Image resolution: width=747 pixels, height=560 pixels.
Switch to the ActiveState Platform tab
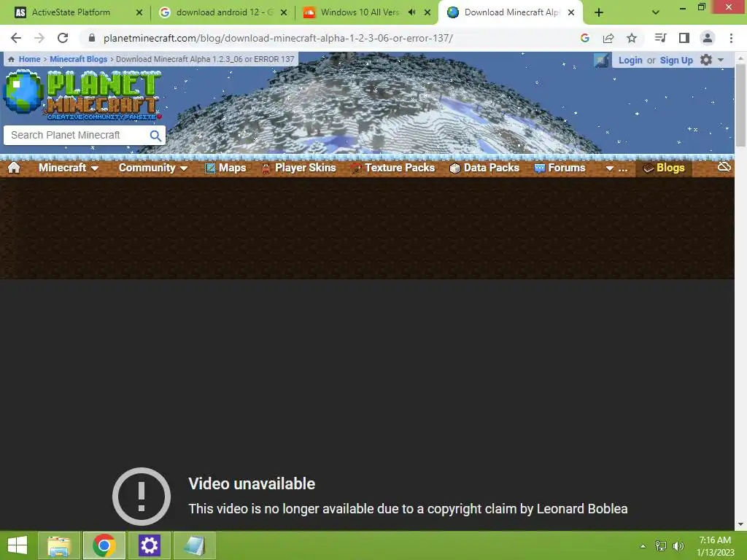click(x=77, y=12)
